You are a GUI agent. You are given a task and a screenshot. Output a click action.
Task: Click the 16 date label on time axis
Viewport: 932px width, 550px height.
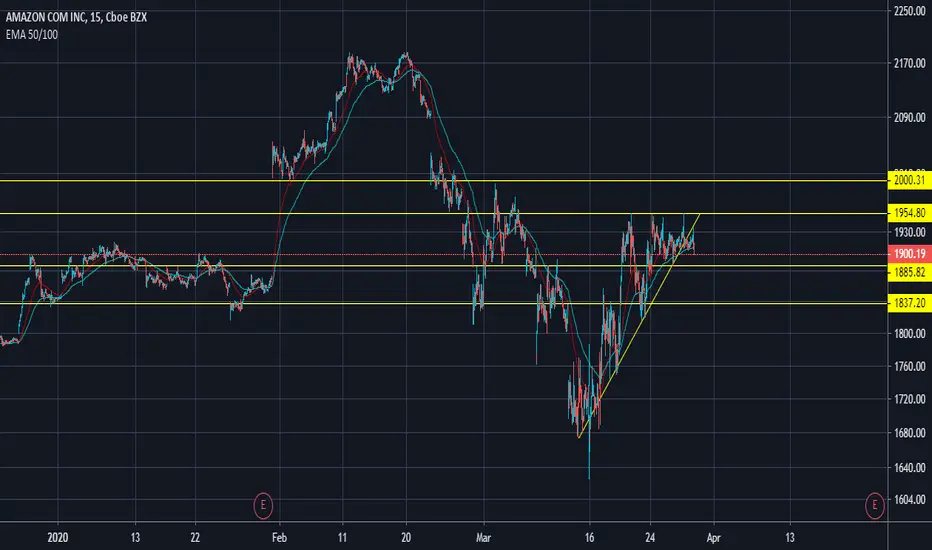tap(589, 538)
